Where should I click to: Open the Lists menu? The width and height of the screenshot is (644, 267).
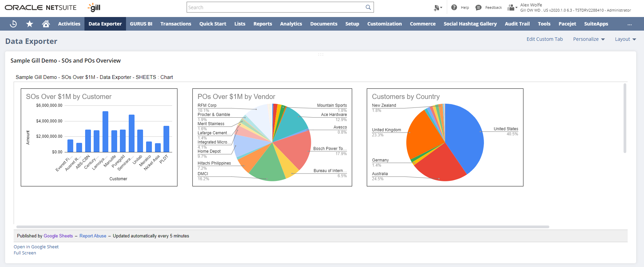point(240,24)
